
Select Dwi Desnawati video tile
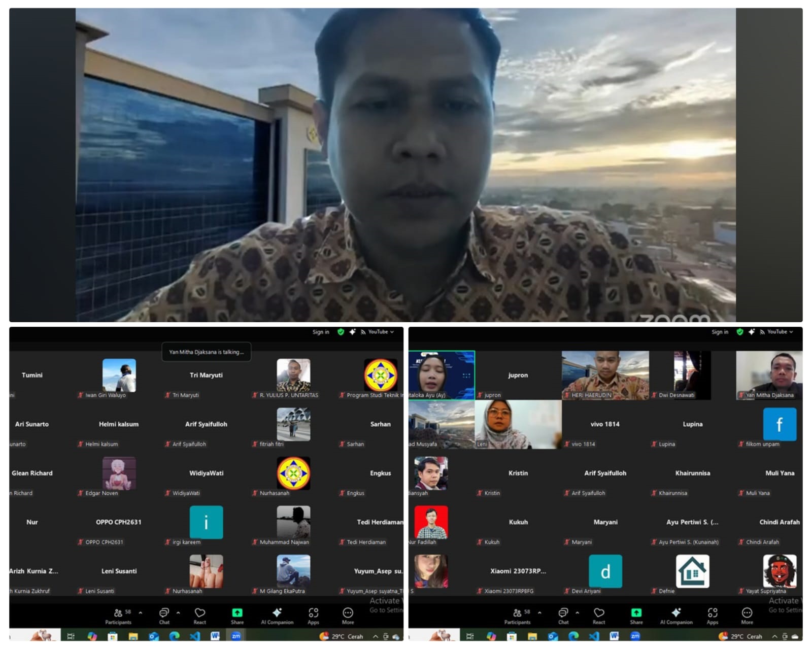[692, 375]
